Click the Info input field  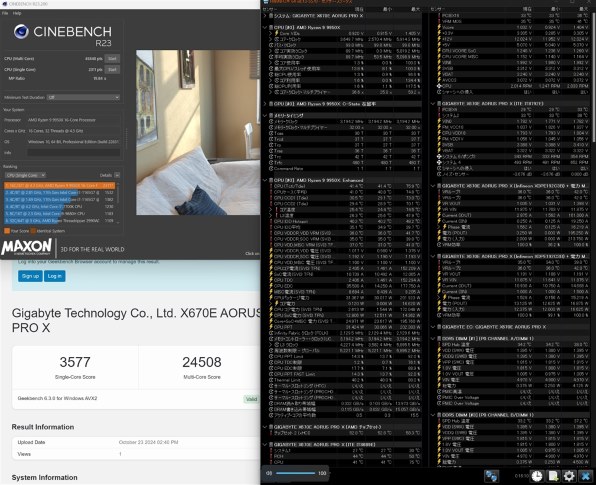[74, 152]
